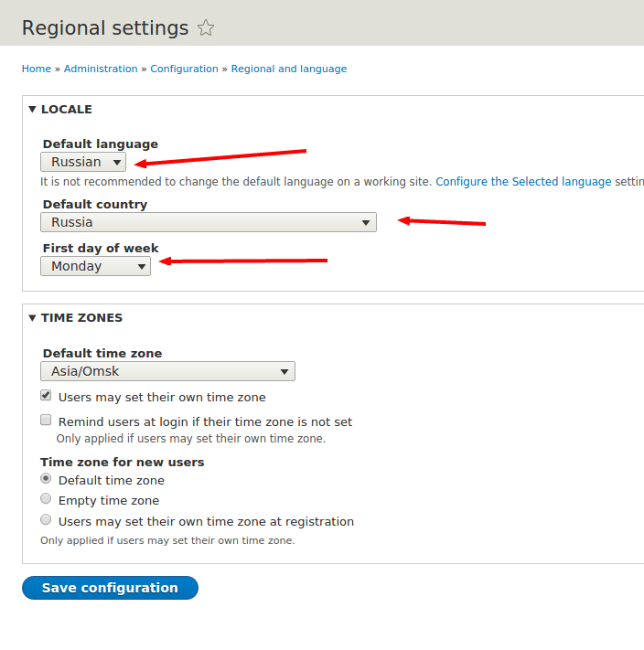
Task: Go to Home breadcrumb link
Action: point(37,69)
